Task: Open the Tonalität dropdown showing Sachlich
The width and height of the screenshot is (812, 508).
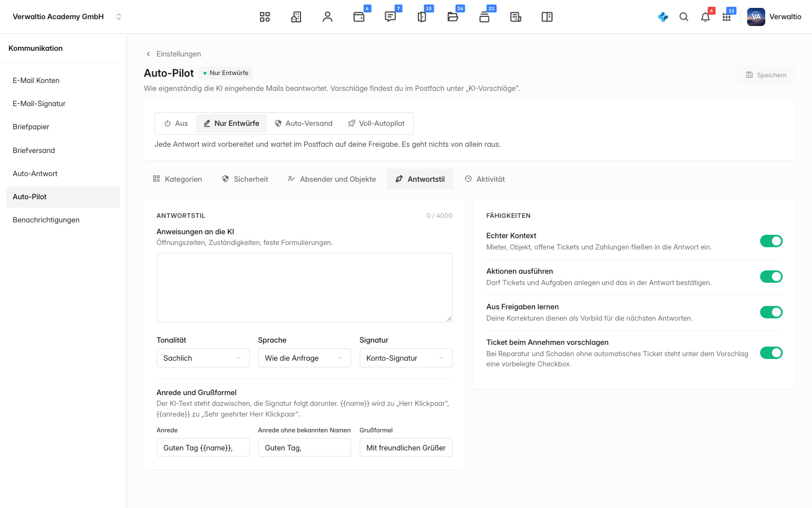Action: tap(203, 358)
